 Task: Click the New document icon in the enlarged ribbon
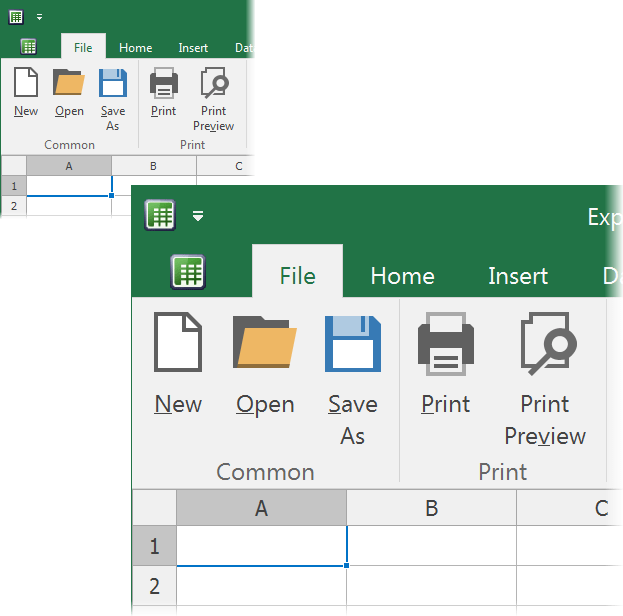point(178,344)
